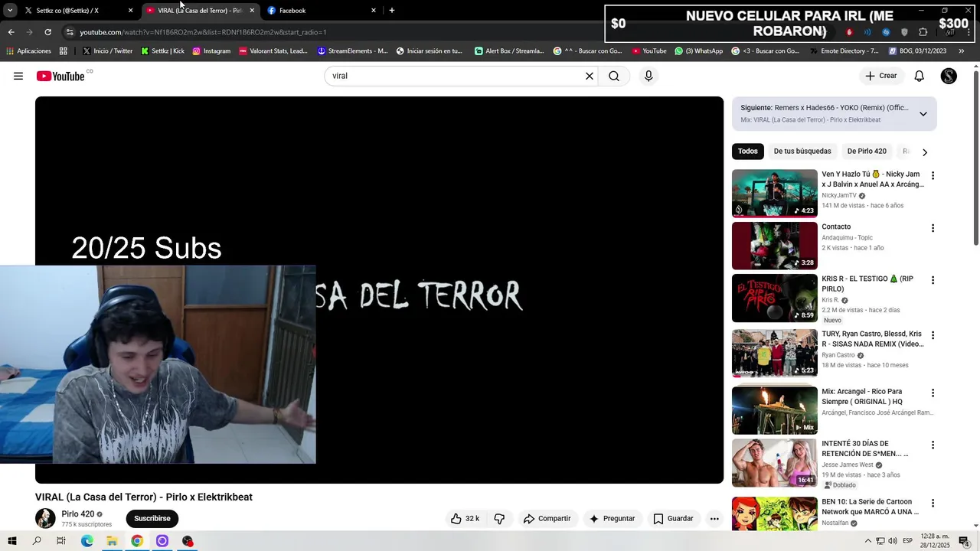Open new browser tab
The image size is (980, 551).
coord(392,11)
